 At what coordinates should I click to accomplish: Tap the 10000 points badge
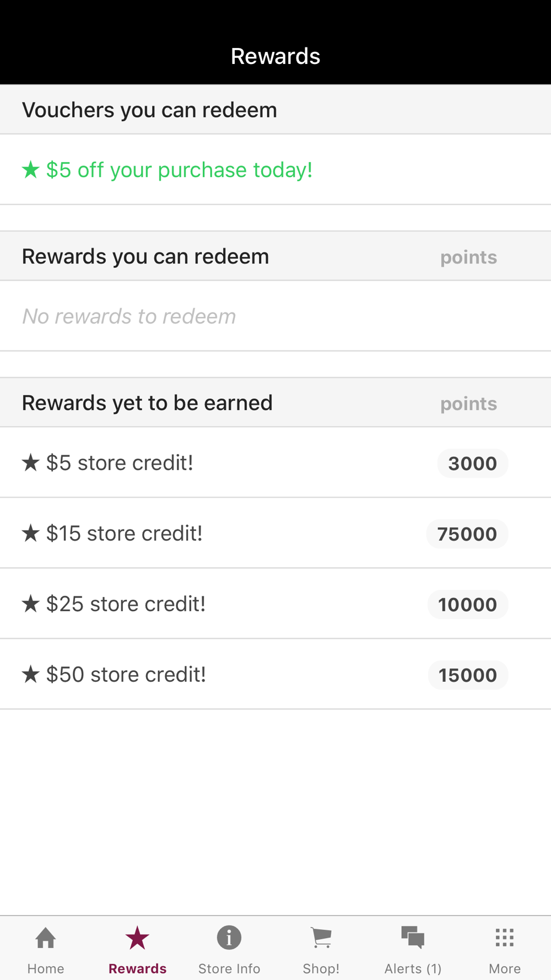point(467,605)
